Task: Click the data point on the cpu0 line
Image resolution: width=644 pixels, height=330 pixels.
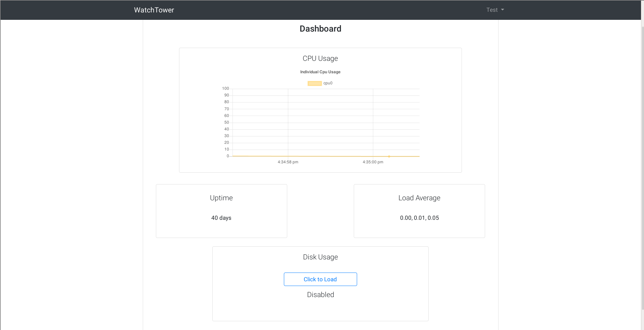Action: click(x=389, y=156)
